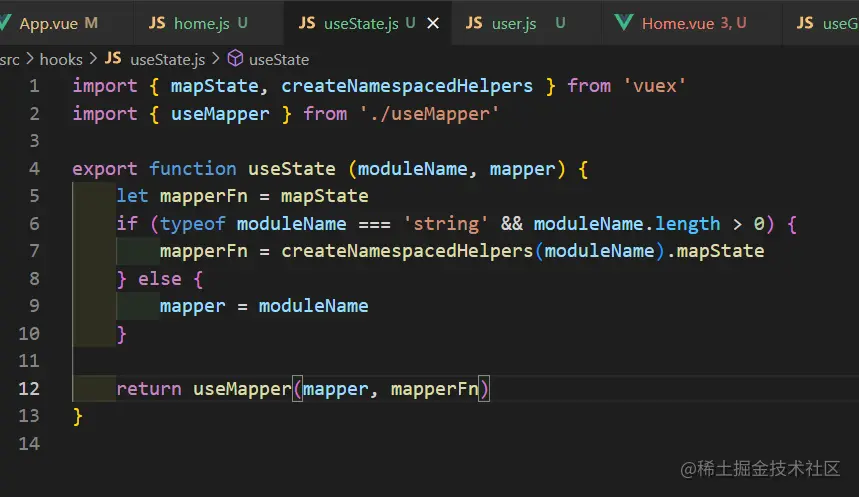Click the 'export' keyword on line 4
859x497 pixels.
[105, 169]
